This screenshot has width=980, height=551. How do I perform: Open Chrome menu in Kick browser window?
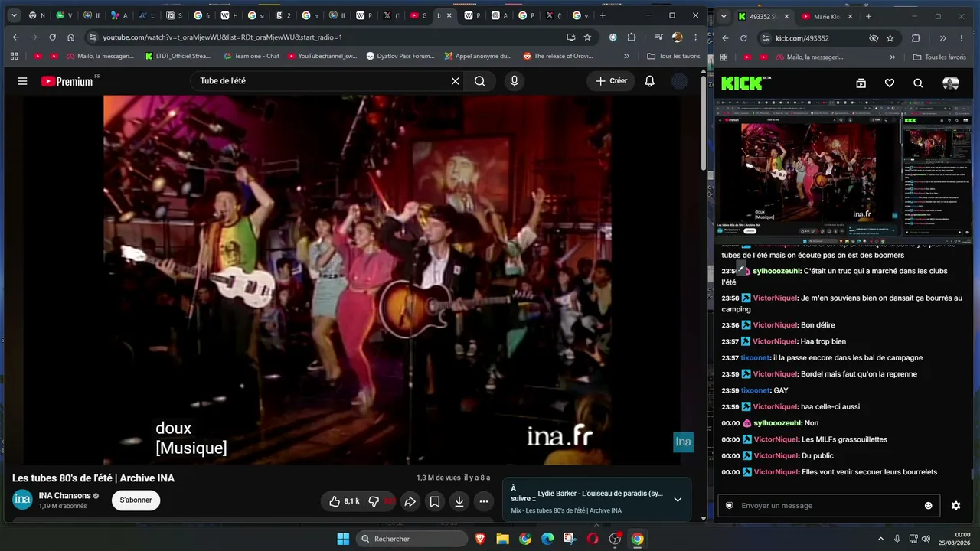click(x=962, y=38)
